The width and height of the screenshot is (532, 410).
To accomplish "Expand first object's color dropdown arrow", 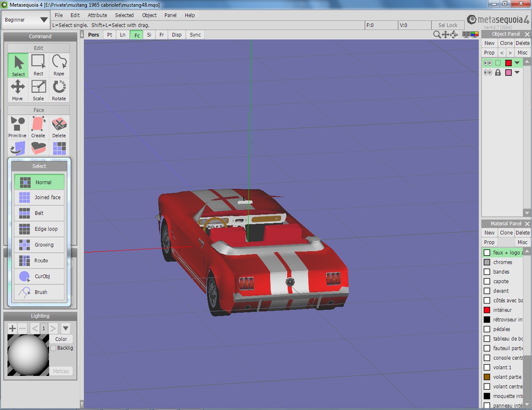I will (517, 63).
